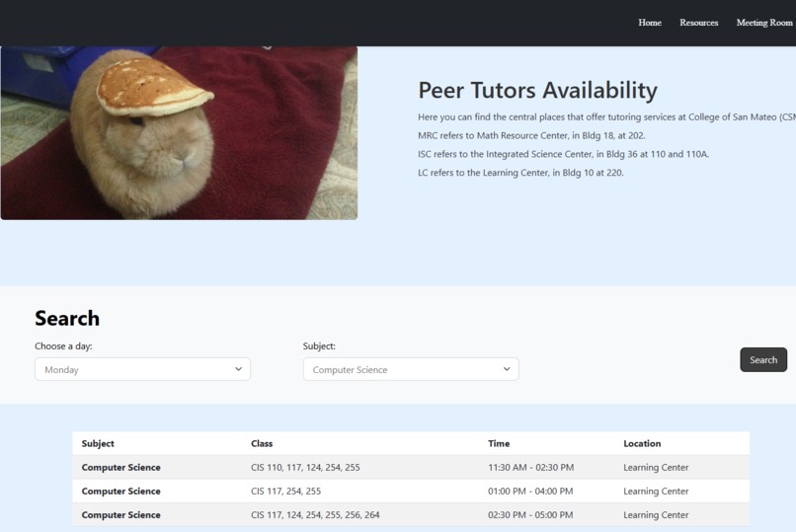Open the Home navigation link
The height and width of the screenshot is (532, 796).
650,23
